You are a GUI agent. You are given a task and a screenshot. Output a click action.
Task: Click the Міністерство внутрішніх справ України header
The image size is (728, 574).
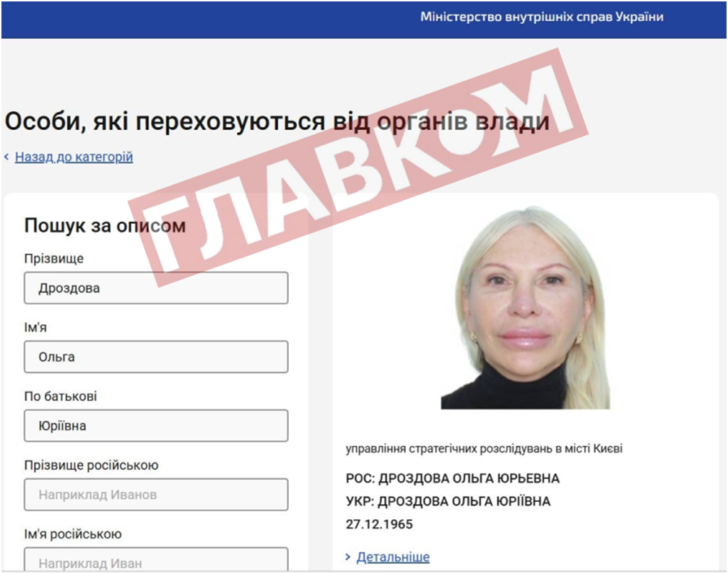(542, 17)
